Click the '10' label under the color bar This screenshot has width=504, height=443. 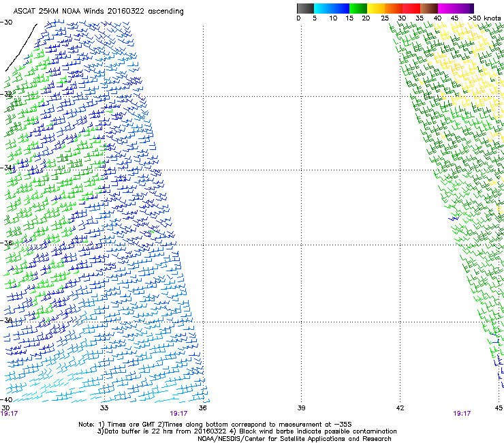click(x=333, y=18)
